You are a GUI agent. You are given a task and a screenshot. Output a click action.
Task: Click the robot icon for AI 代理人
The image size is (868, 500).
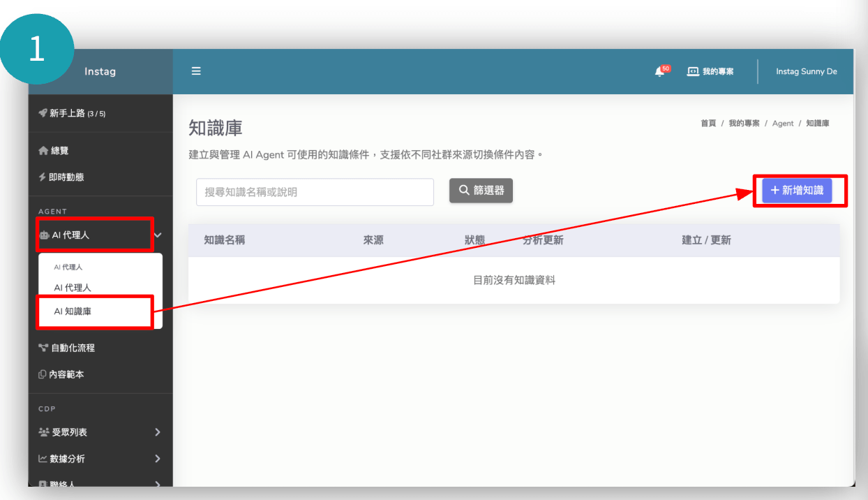(x=44, y=235)
